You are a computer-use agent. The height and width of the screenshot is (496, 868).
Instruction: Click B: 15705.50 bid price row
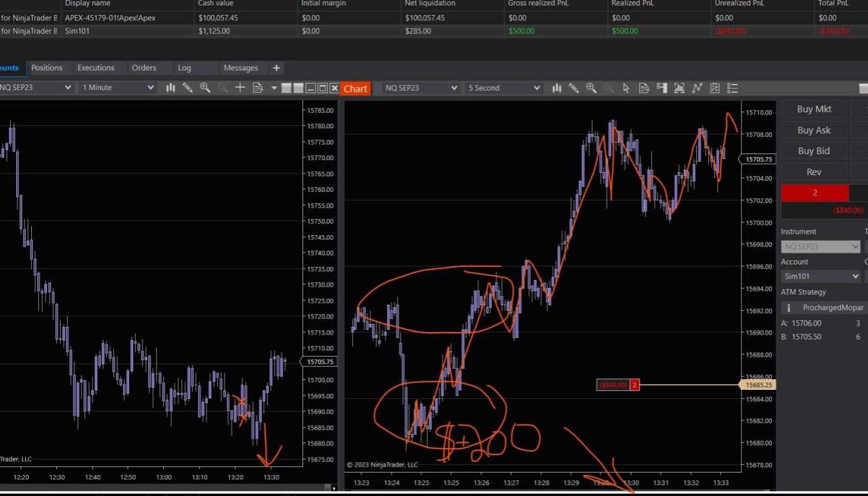pos(821,337)
